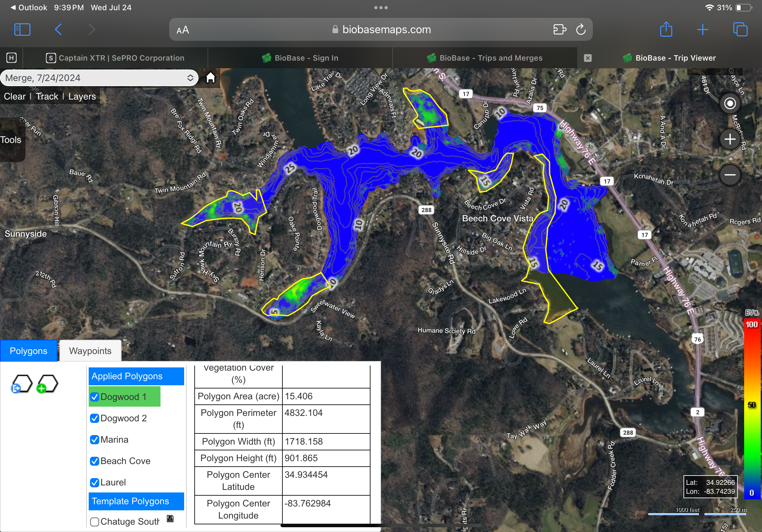The image size is (762, 532).
Task: Uncheck the Dogwood 2 polygon checkbox
Action: click(94, 418)
